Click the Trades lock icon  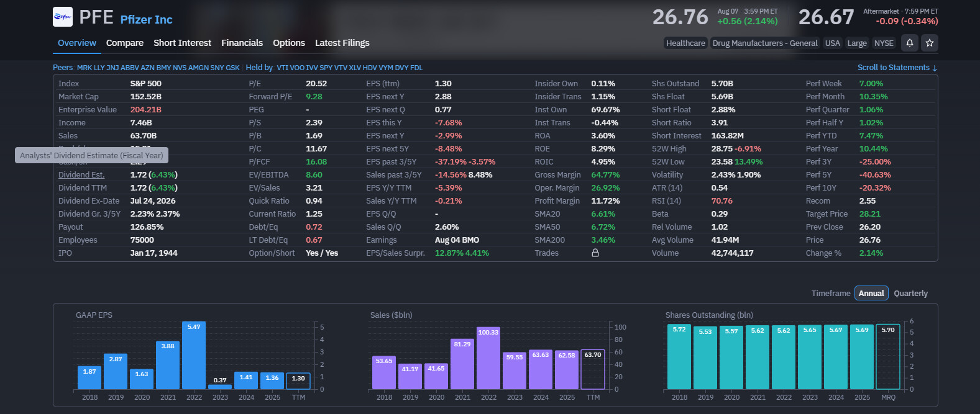tap(595, 253)
